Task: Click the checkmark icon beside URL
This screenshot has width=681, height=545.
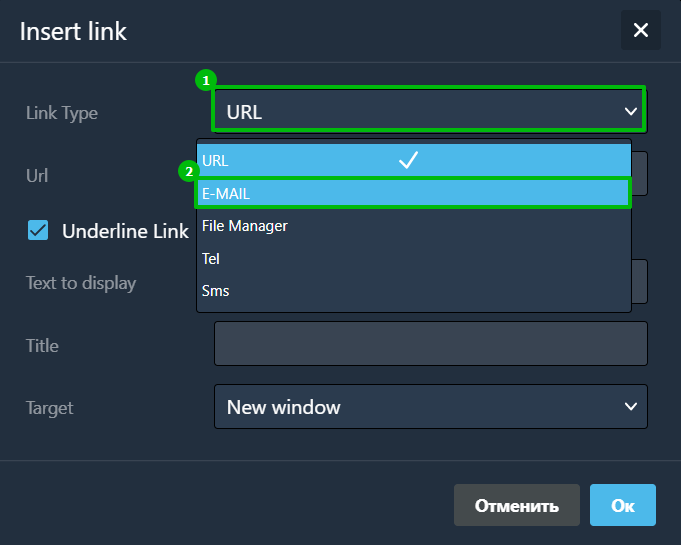Action: point(408,160)
